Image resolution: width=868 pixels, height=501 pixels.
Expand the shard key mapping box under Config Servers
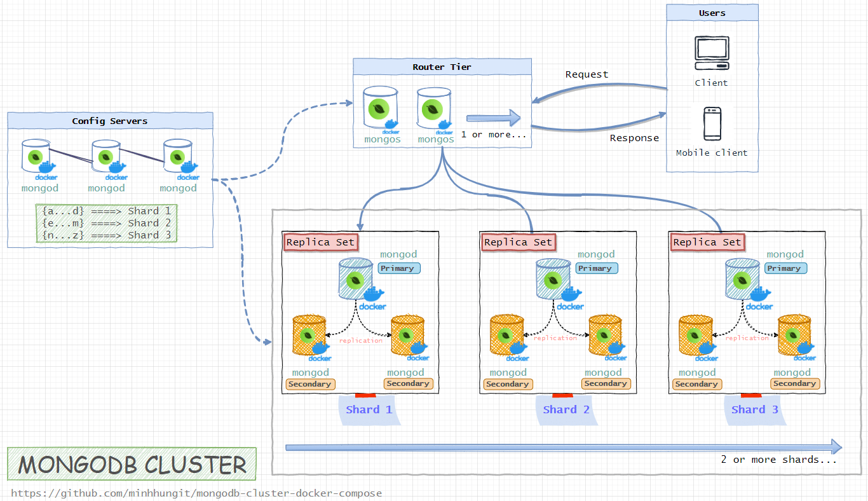[x=107, y=223]
